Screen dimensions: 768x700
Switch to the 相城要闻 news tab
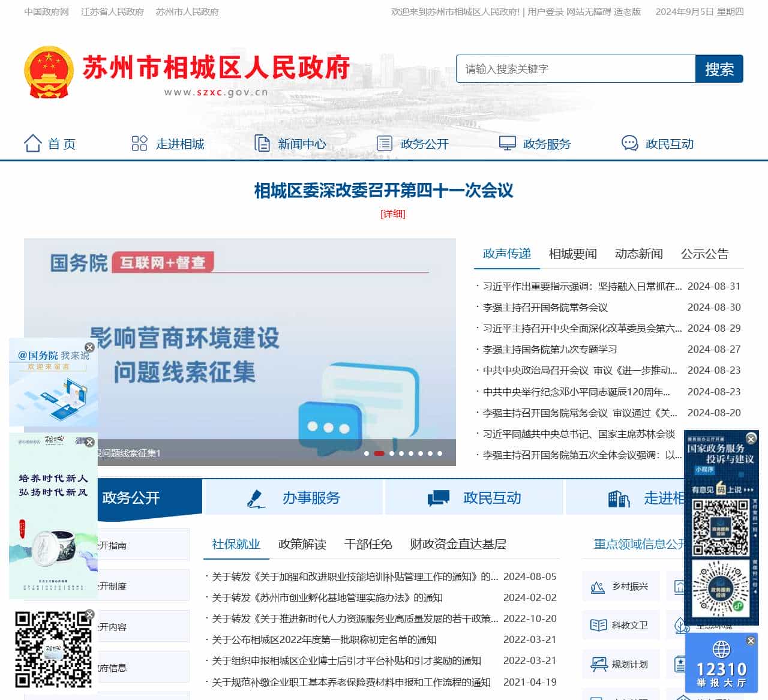click(x=572, y=254)
